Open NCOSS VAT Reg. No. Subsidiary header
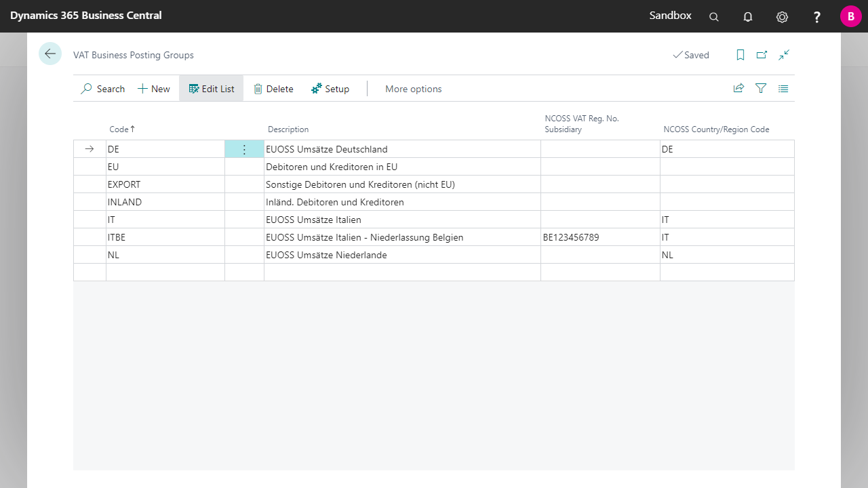Image resolution: width=868 pixels, height=488 pixels. click(582, 123)
